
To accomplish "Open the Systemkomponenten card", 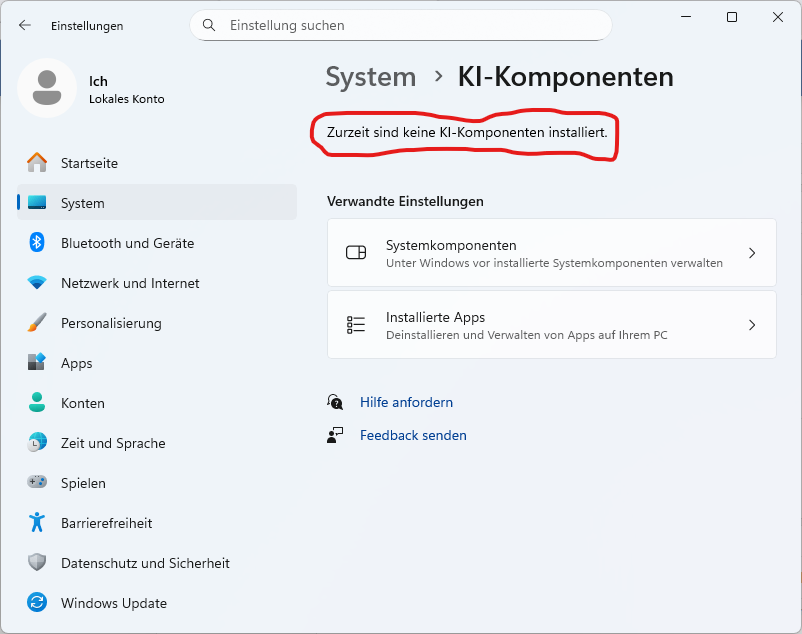I will [552, 253].
